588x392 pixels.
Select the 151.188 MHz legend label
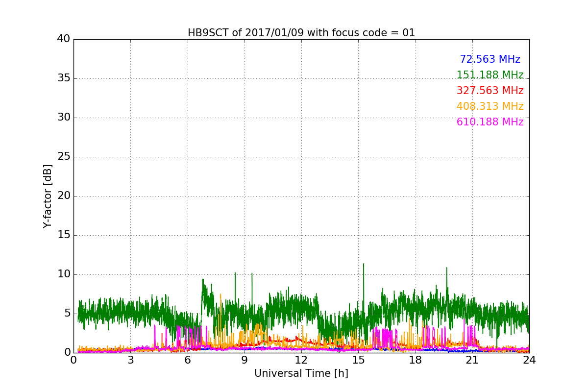[490, 75]
